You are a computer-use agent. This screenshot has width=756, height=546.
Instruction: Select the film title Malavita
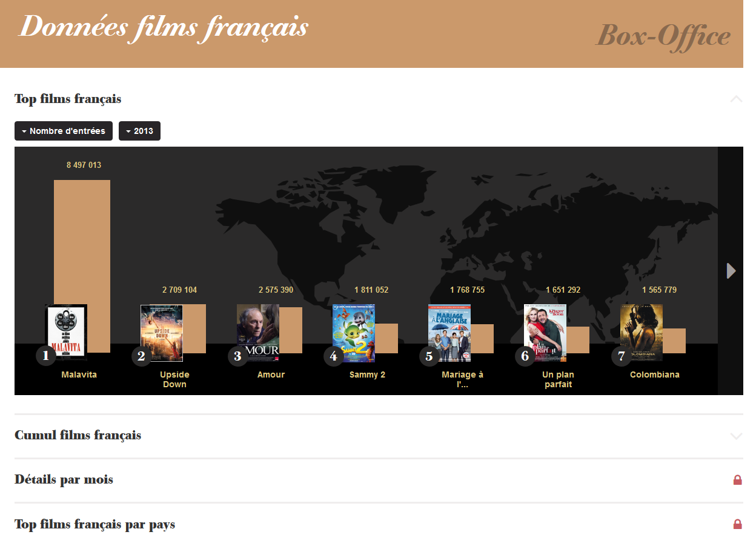pos(79,375)
